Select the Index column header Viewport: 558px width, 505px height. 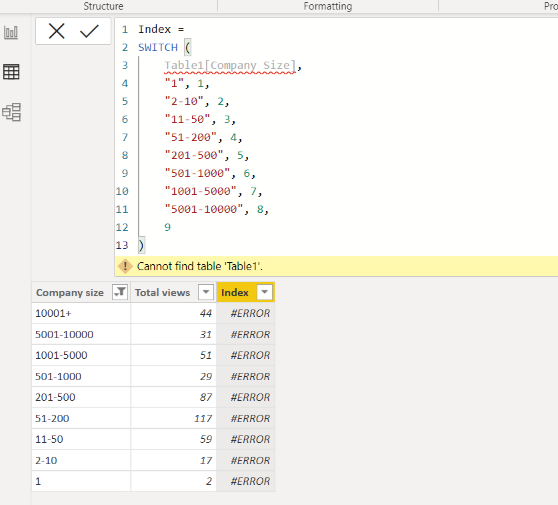(x=246, y=292)
